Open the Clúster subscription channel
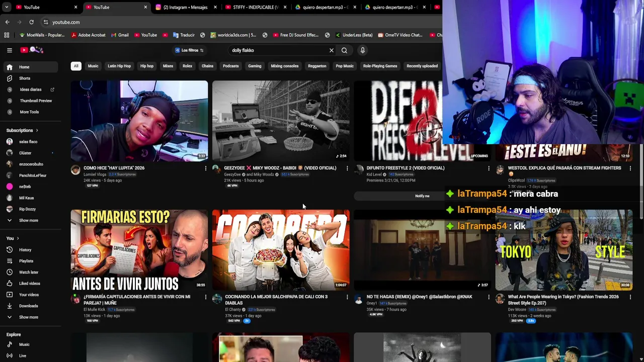The height and width of the screenshot is (362, 644). [30, 153]
